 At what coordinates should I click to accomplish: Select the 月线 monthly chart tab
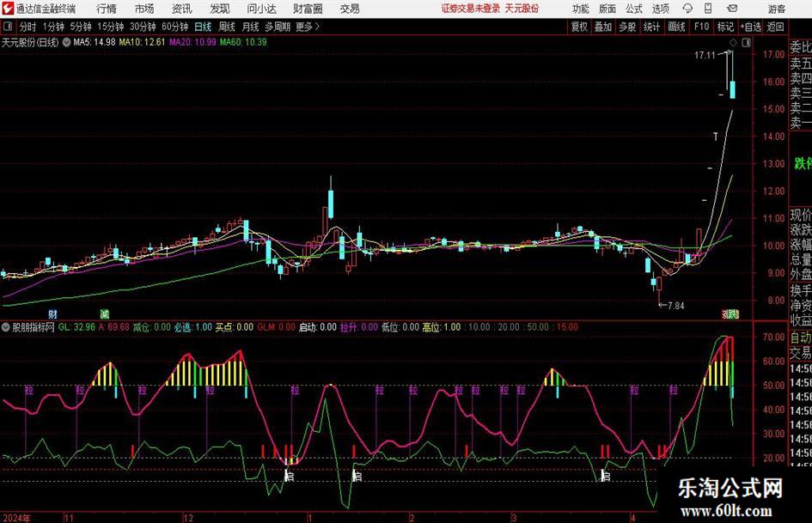tap(250, 27)
